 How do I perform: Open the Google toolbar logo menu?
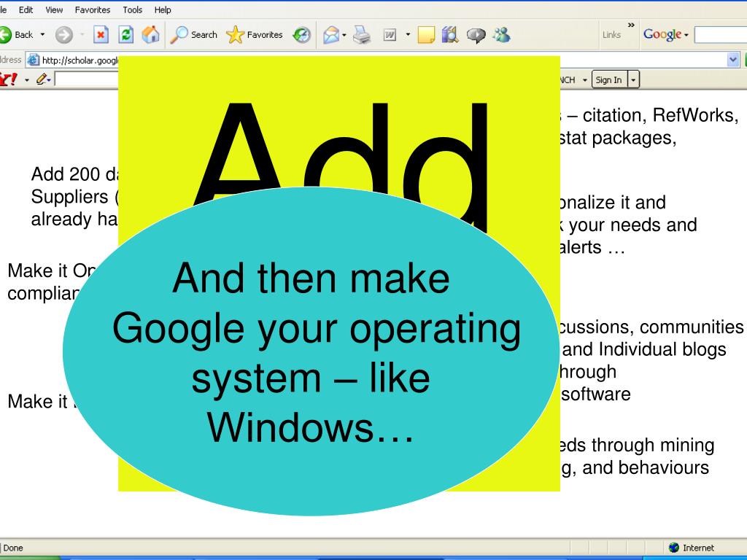(666, 34)
